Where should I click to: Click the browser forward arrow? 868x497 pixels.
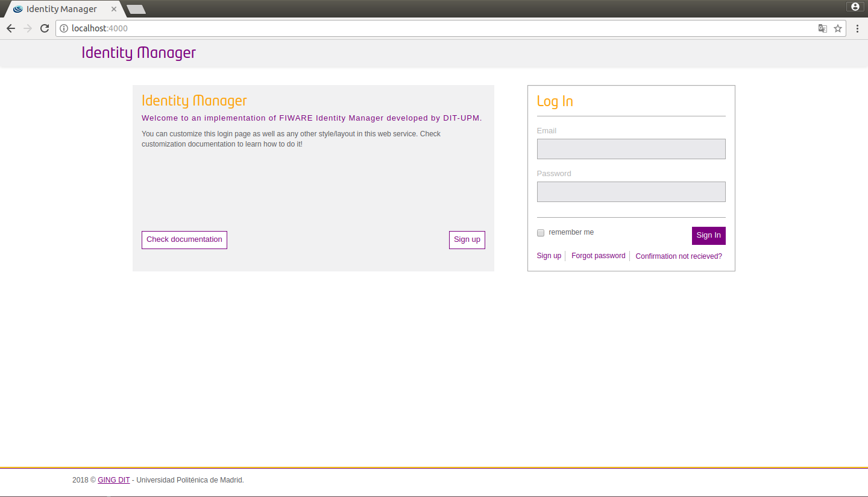pos(28,28)
